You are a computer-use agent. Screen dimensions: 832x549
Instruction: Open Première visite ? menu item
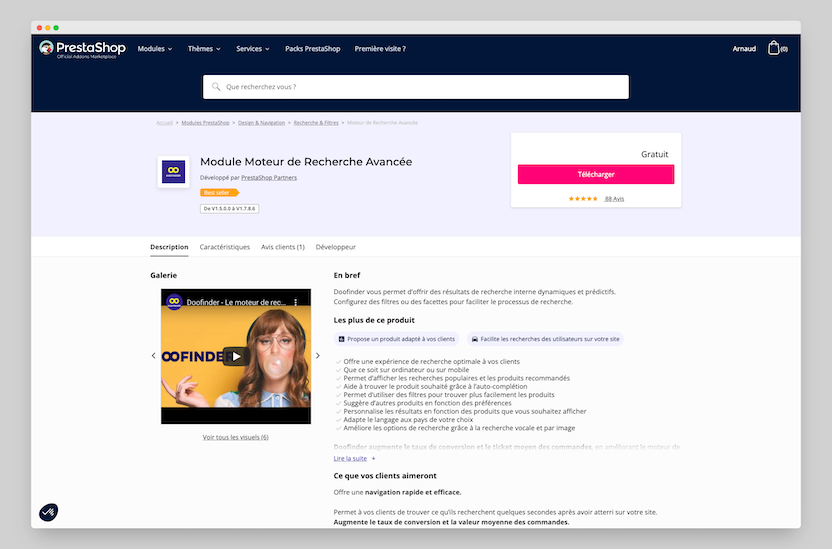click(380, 49)
